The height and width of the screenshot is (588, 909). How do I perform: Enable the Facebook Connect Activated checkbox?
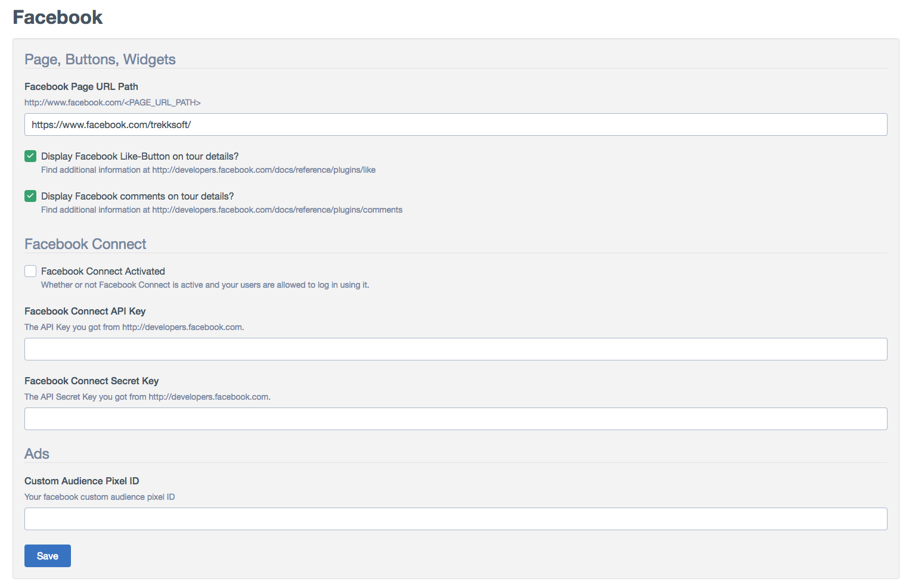[x=30, y=271]
